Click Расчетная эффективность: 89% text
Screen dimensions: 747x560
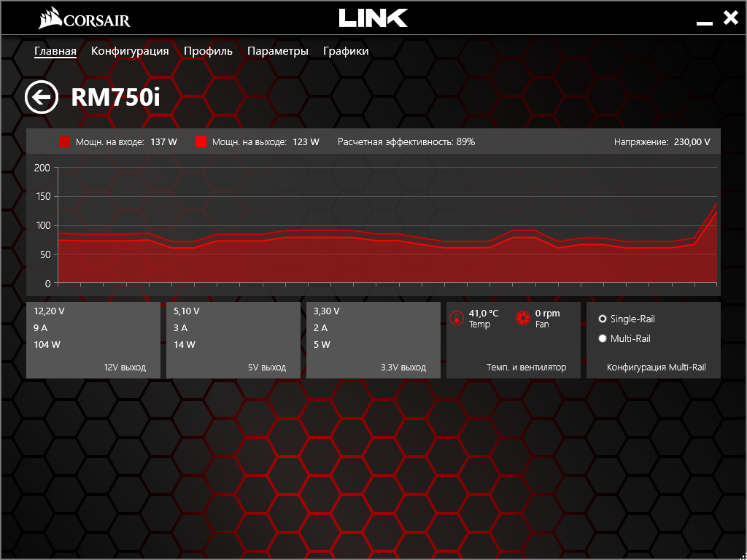coord(406,142)
